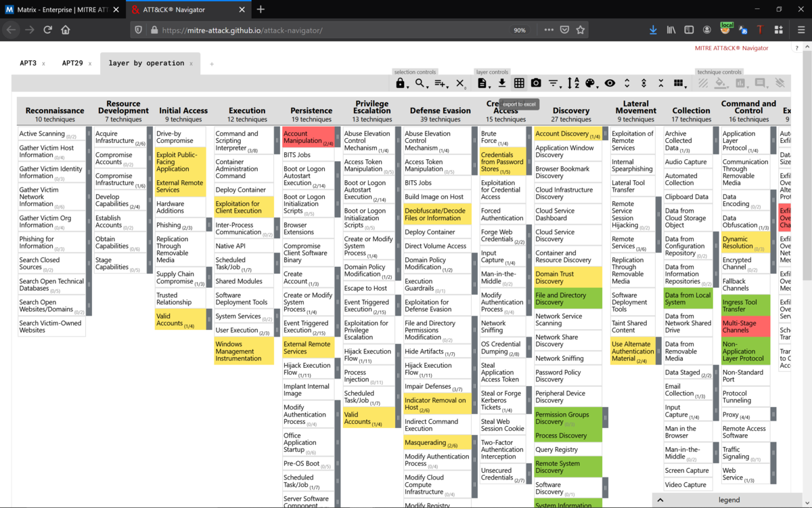Add a new layer tab with plus
812x508 pixels.
tap(211, 64)
